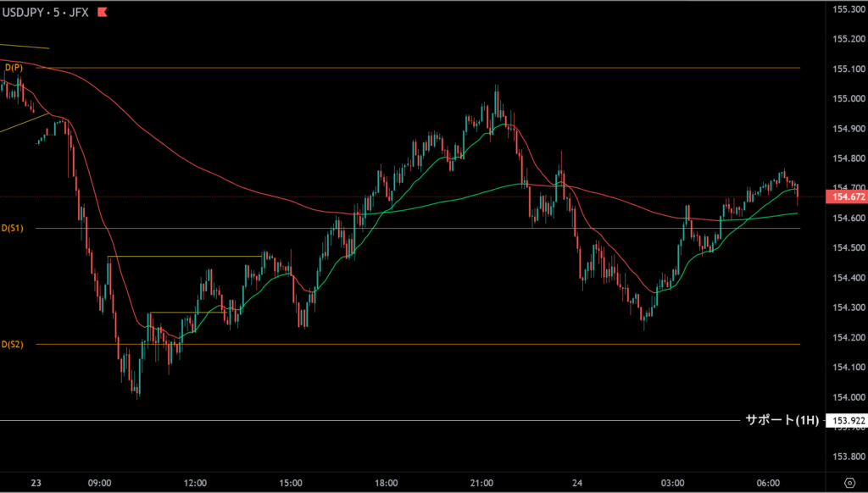Select the D(S2) support level label
The image size is (868, 493).
[x=13, y=344]
